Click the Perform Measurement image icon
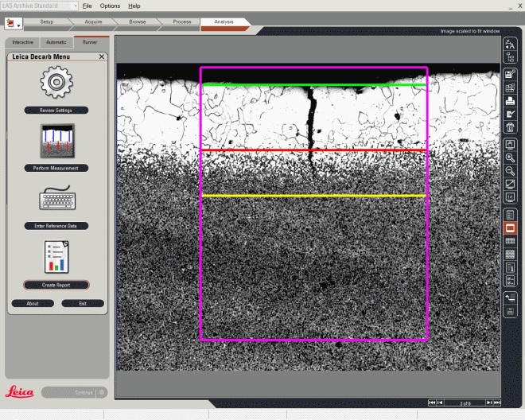The image size is (525, 420). 56,140
